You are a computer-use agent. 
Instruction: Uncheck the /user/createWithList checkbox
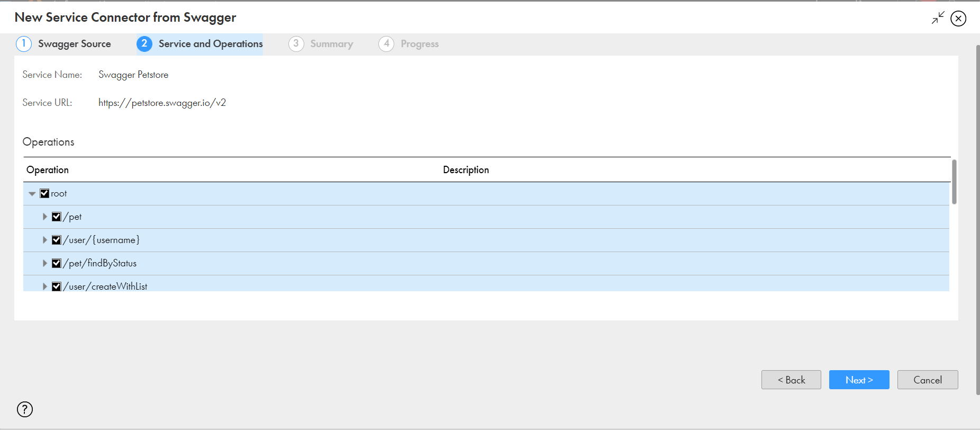pos(57,286)
